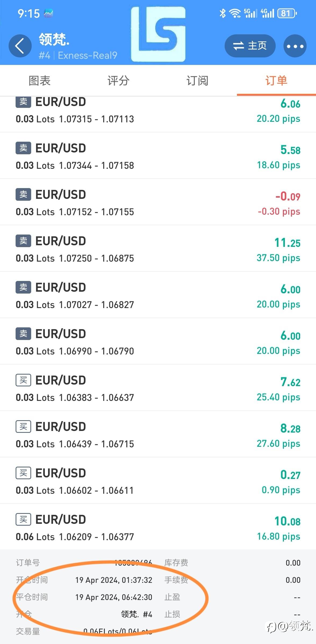Tap the battery indicator showing 81

point(287,13)
